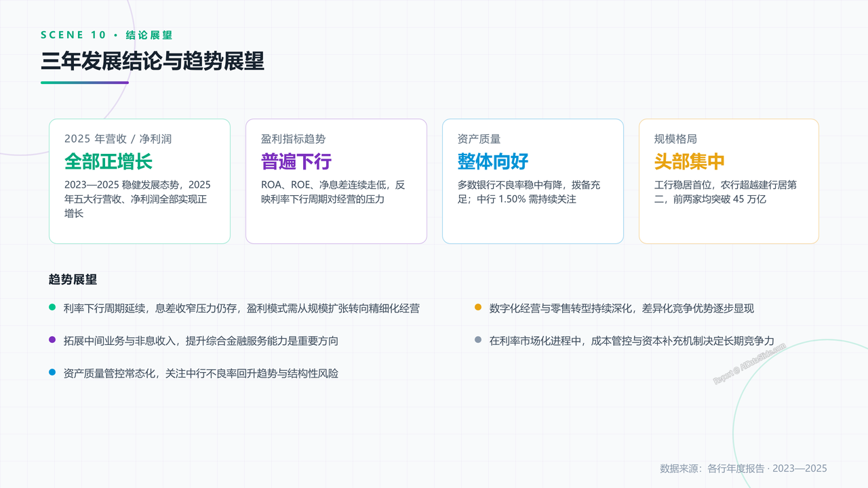Select the orange heading 头部集中
The height and width of the screenshot is (488, 868).
pyautogui.click(x=690, y=161)
